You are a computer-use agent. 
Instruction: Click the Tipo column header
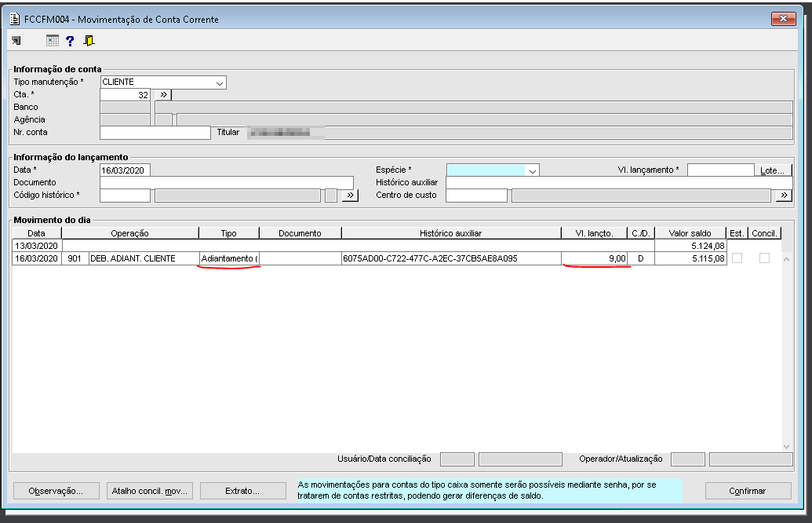click(x=228, y=233)
